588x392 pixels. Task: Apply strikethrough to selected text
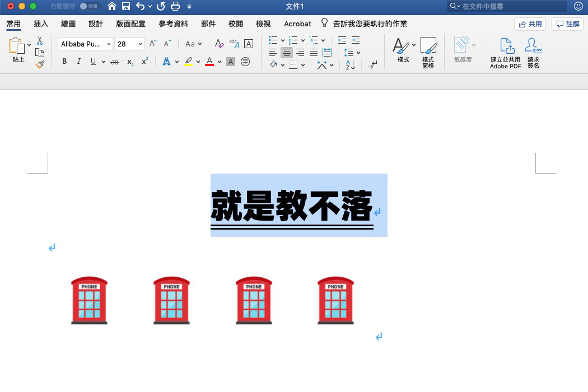tap(115, 61)
